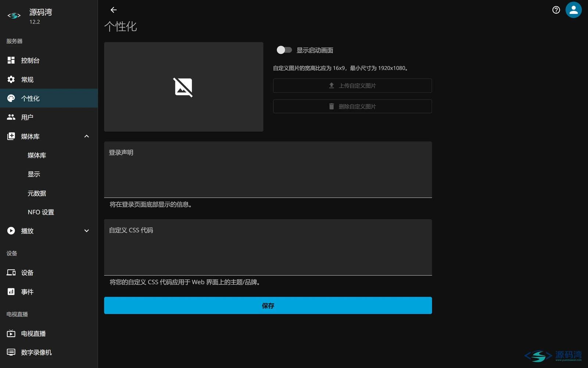Screen dimensions: 588x368
Task: Click the 常规 gear icon
Action: [x=11, y=79]
